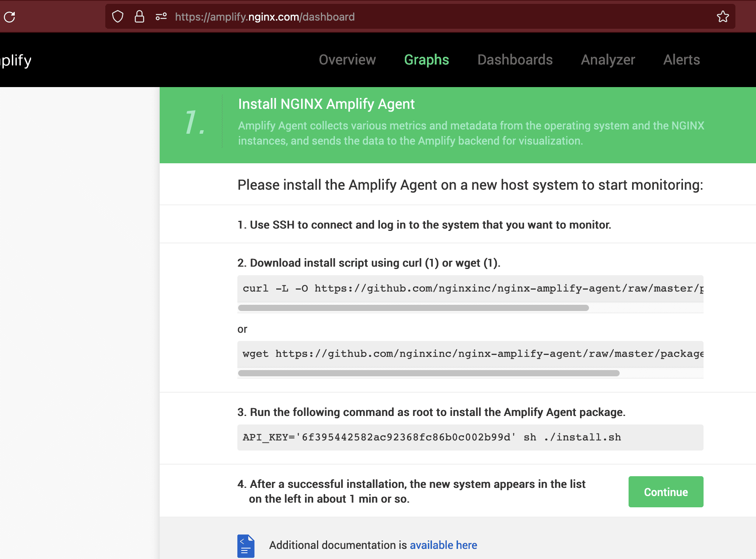Open the site permissions icon in address bar
This screenshot has height=559, width=756.
[161, 17]
